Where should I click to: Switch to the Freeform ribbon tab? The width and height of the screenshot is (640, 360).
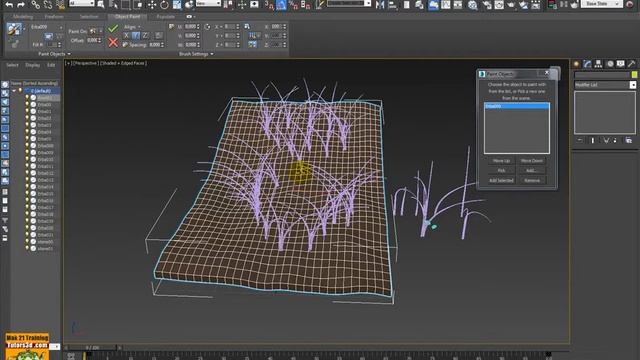coord(54,17)
